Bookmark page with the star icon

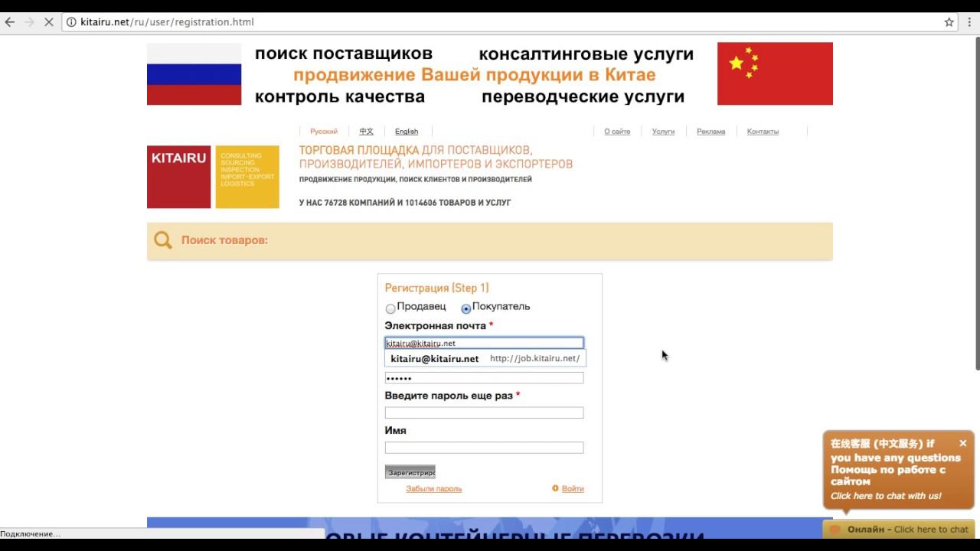pos(949,22)
